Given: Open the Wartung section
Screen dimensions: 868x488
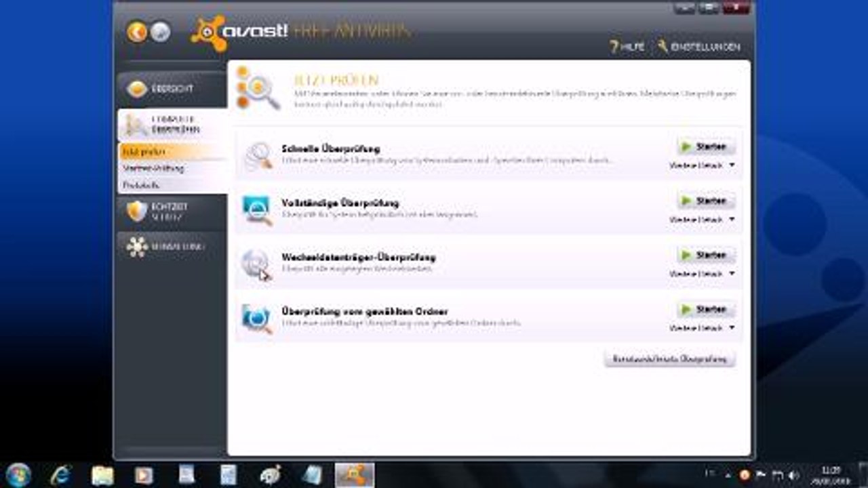Looking at the screenshot, I should (x=172, y=247).
